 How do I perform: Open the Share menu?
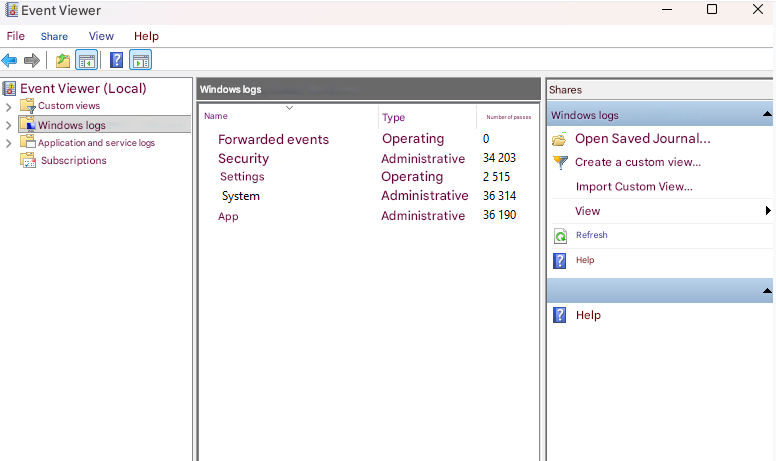click(x=54, y=36)
